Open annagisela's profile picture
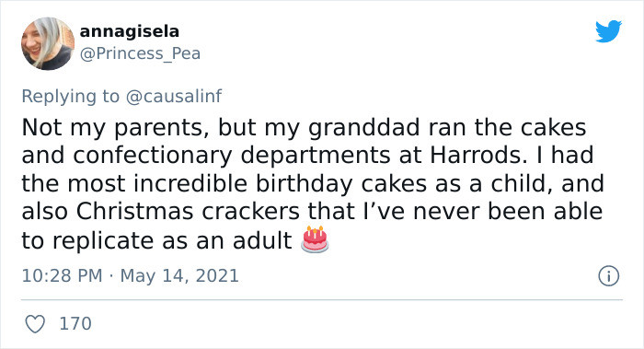The width and height of the screenshot is (644, 349). coord(48,43)
